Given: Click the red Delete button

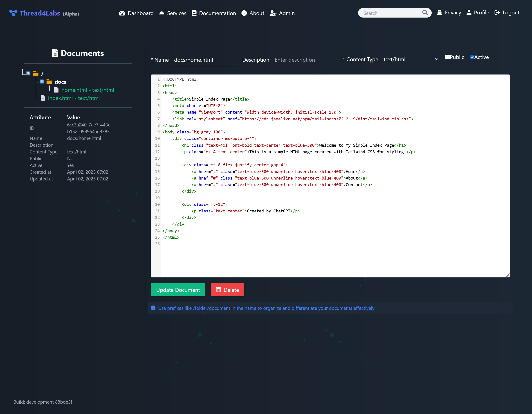Looking at the screenshot, I should tap(227, 290).
